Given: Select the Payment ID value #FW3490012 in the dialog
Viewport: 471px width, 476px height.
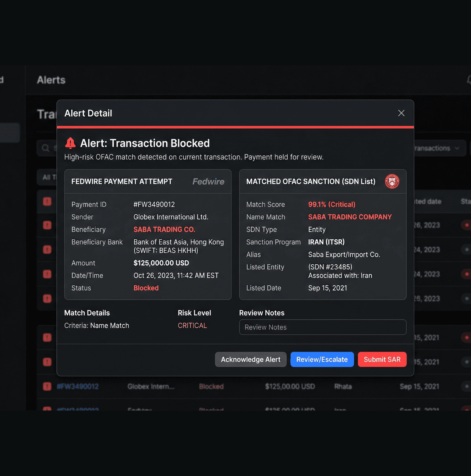Looking at the screenshot, I should 154,204.
